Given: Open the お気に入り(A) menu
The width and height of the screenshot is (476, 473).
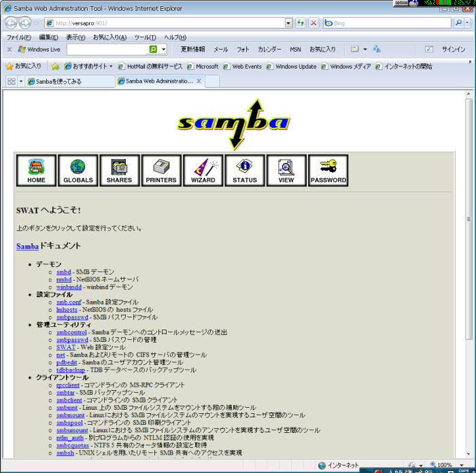Looking at the screenshot, I should pos(109,37).
